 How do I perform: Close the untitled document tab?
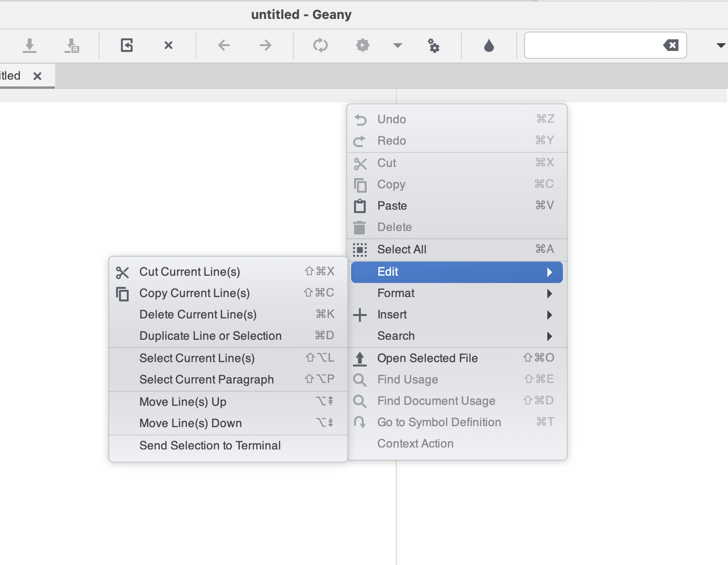pyautogui.click(x=37, y=76)
